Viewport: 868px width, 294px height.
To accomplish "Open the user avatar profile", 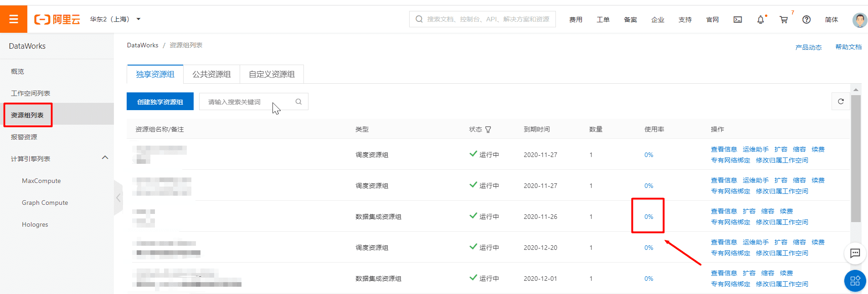I will [859, 20].
